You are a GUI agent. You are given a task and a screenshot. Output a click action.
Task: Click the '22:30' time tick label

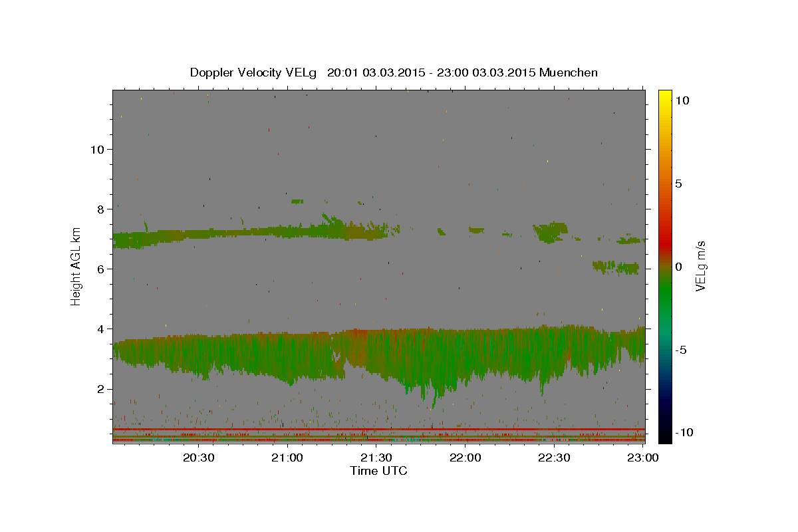[554, 458]
